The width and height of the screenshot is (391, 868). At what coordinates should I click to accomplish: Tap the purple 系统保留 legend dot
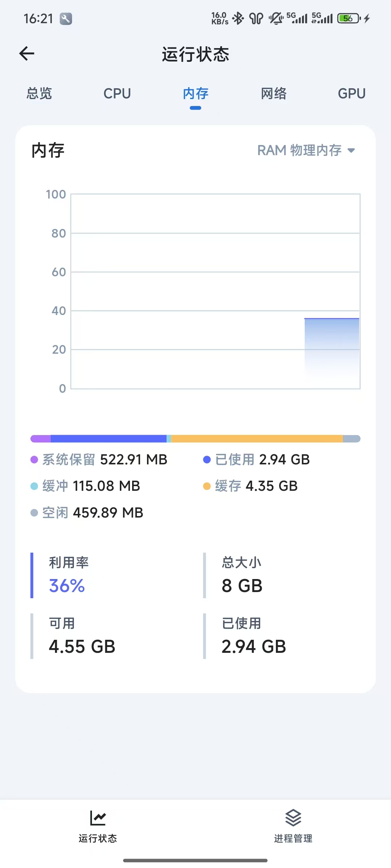click(x=34, y=460)
